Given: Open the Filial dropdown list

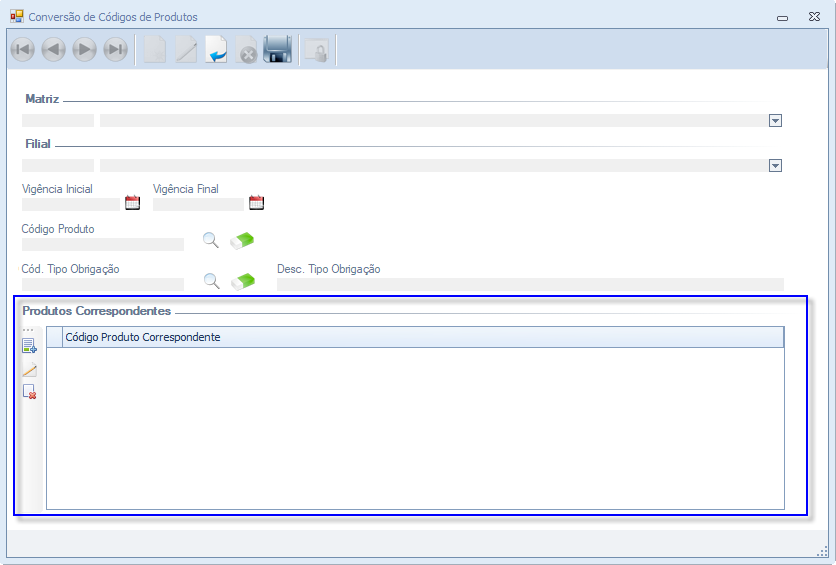Looking at the screenshot, I should tap(775, 166).
